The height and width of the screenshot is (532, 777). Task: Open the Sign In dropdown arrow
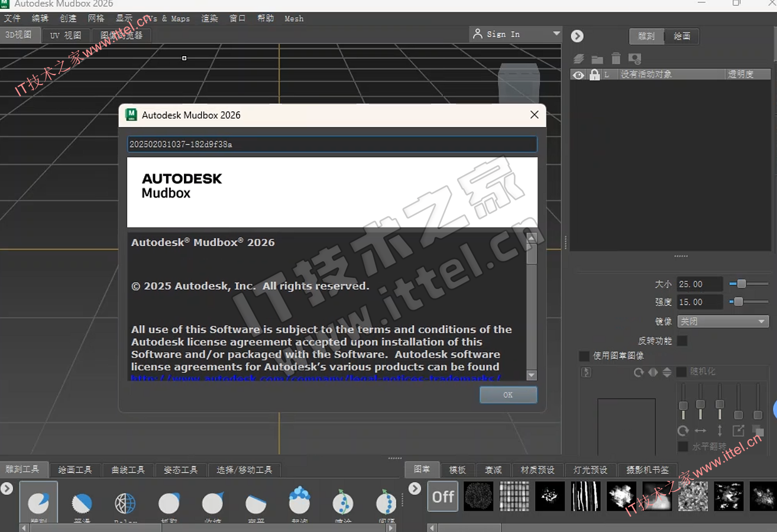556,34
